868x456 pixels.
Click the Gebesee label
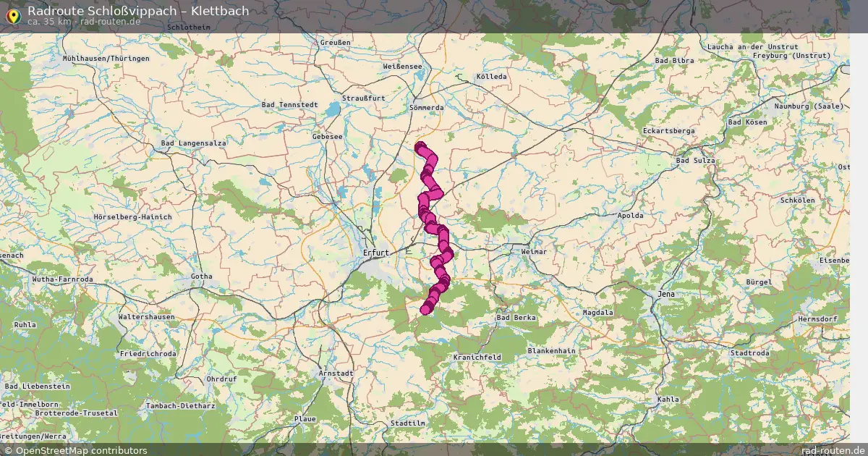point(327,136)
